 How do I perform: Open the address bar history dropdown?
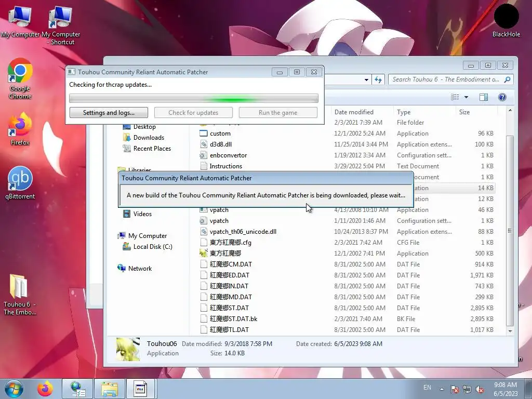click(366, 80)
